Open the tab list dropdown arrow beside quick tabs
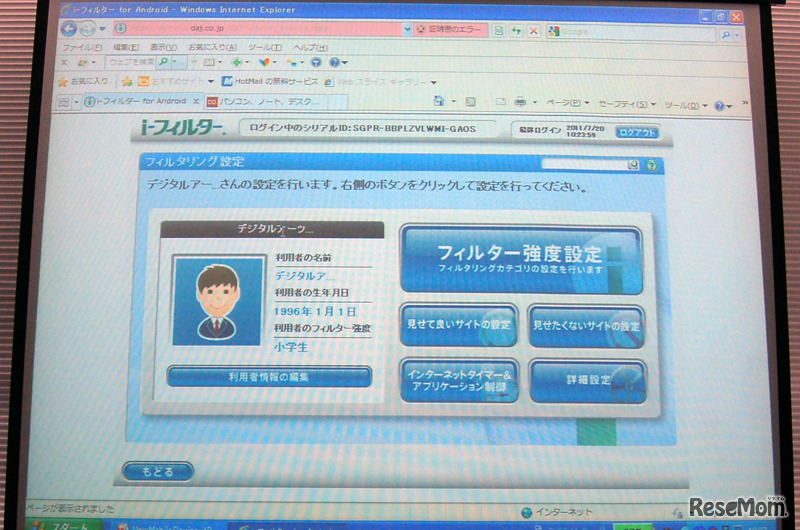 coord(77,102)
